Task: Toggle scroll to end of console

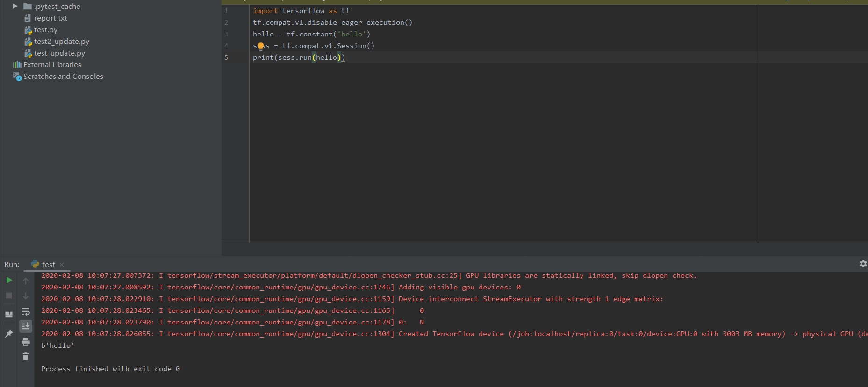Action: click(x=26, y=326)
